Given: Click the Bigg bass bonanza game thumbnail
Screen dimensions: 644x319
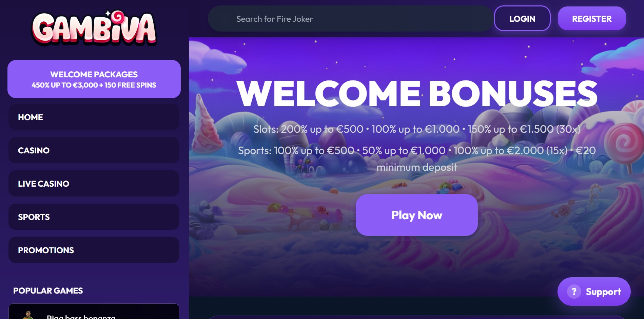Looking at the screenshot, I should pos(28,315).
